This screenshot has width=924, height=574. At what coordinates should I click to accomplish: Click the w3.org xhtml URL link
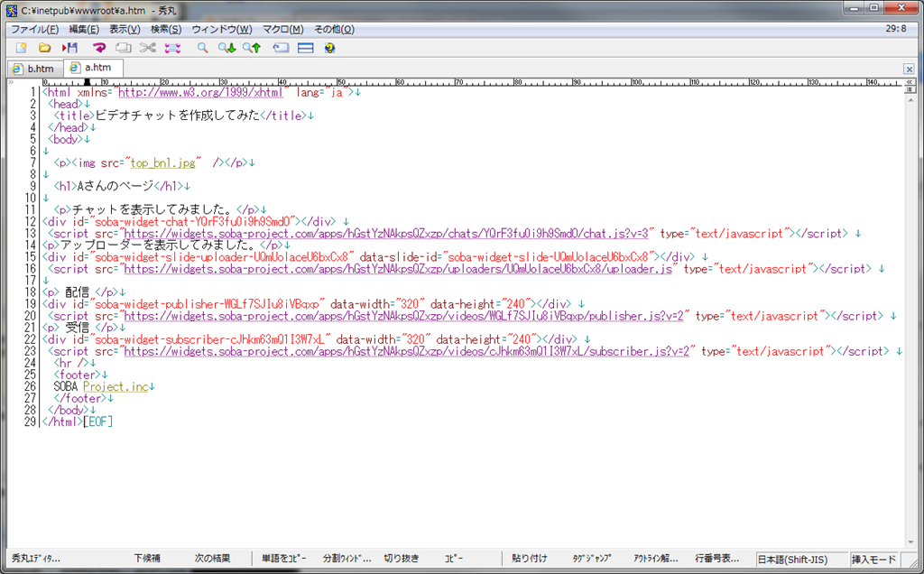coord(201,93)
